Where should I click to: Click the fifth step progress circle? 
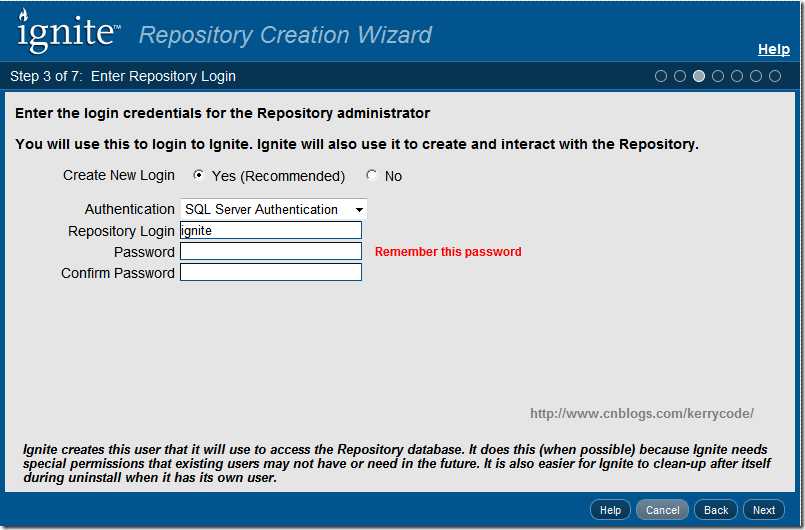[737, 76]
